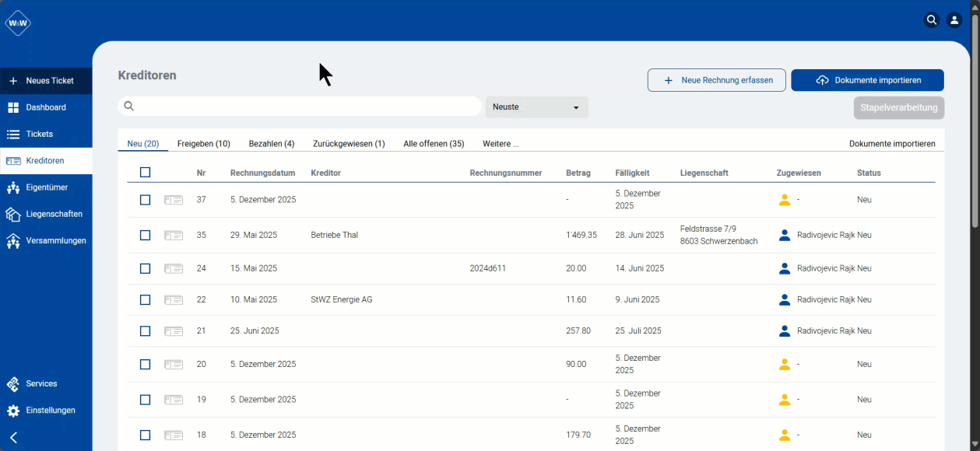
Task: Click yellow unassigned user icon in row 20
Action: (x=785, y=364)
